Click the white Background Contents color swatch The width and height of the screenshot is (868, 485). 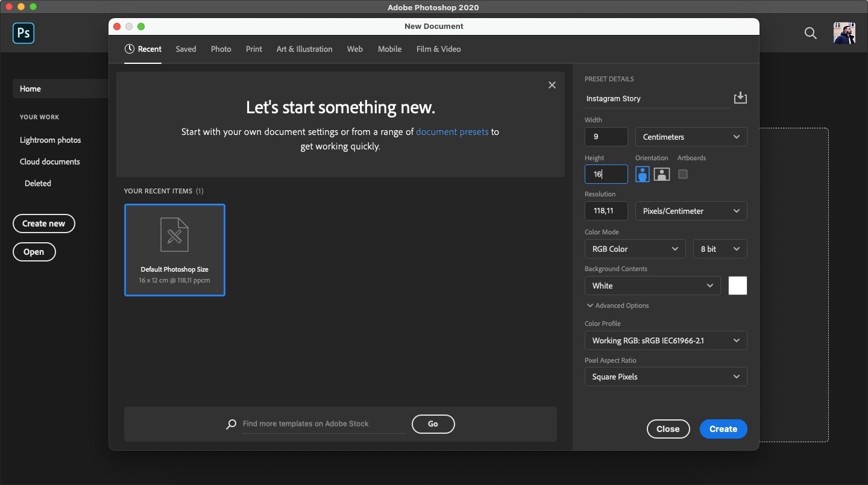738,286
